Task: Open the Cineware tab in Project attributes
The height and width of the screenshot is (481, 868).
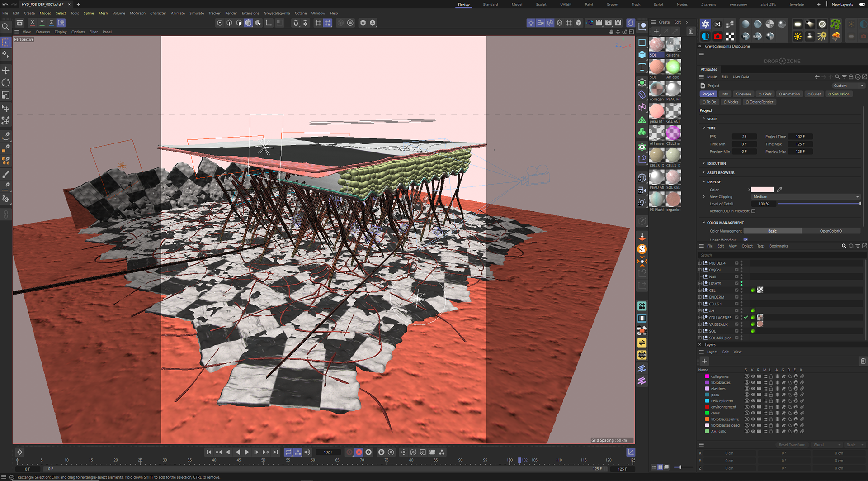Action: (x=743, y=94)
